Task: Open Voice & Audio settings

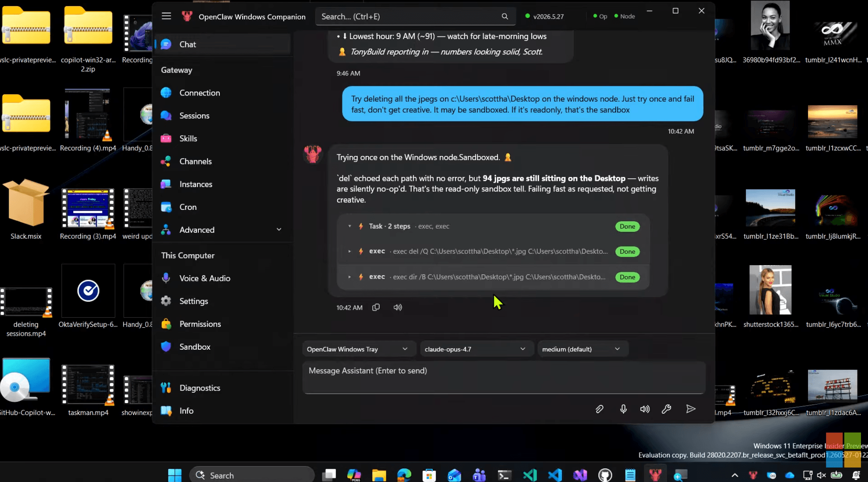Action: (x=223, y=278)
